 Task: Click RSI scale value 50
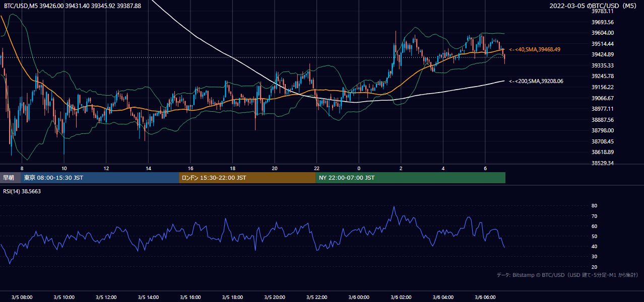pos(595,236)
